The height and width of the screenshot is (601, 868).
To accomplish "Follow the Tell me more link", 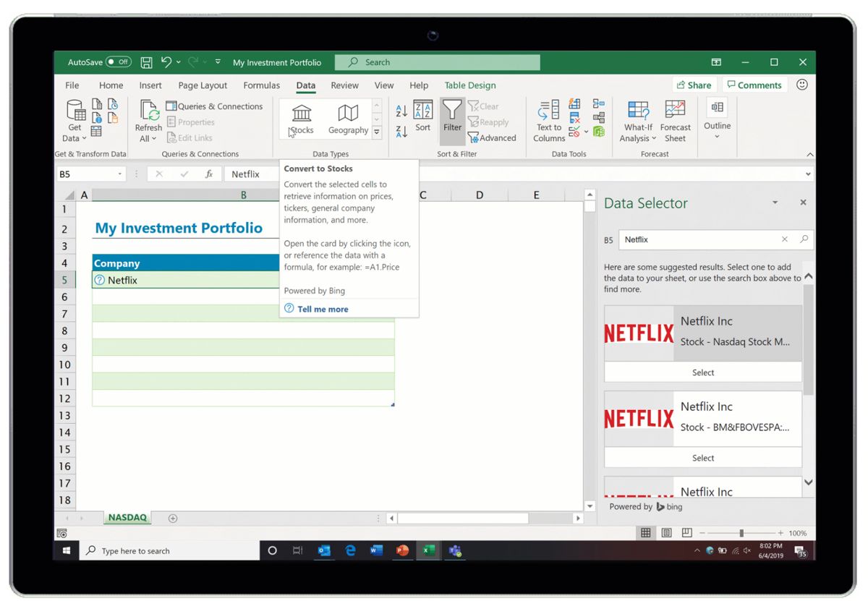I will click(323, 309).
